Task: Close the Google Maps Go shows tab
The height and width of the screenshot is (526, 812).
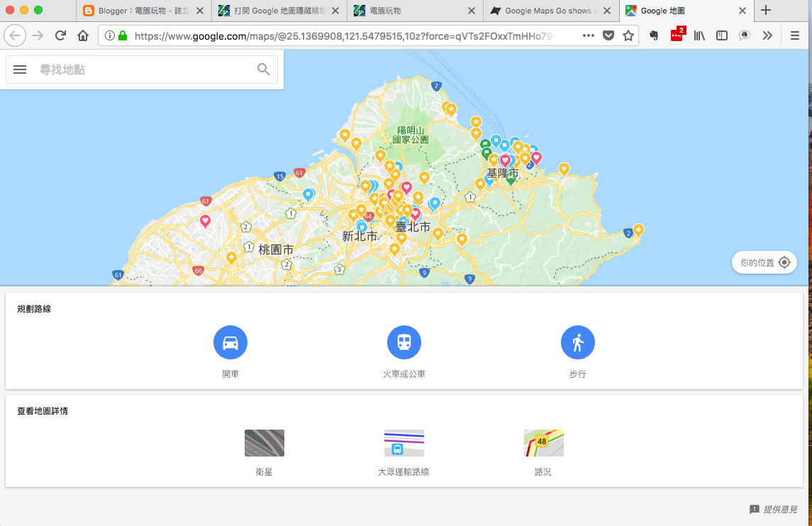Action: (607, 11)
